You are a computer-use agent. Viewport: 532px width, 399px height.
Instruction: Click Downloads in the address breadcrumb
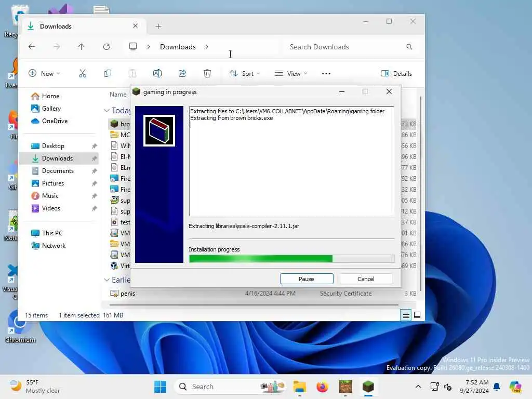coord(178,47)
